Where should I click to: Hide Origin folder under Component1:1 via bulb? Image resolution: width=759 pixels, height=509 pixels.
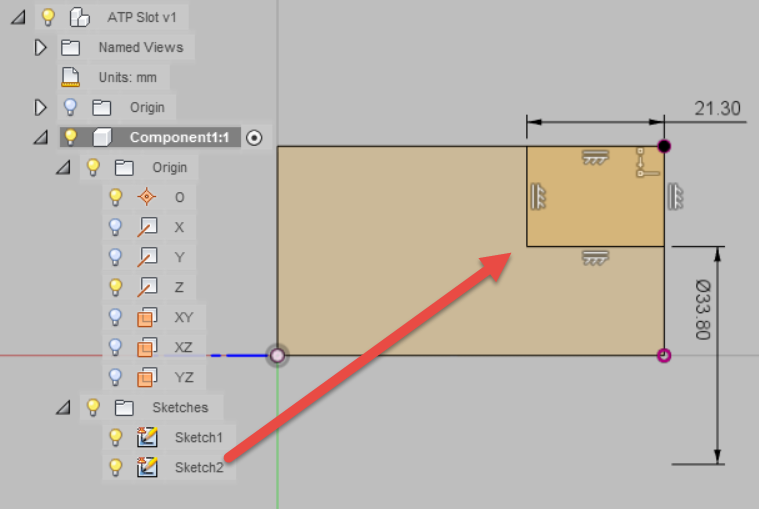[93, 167]
